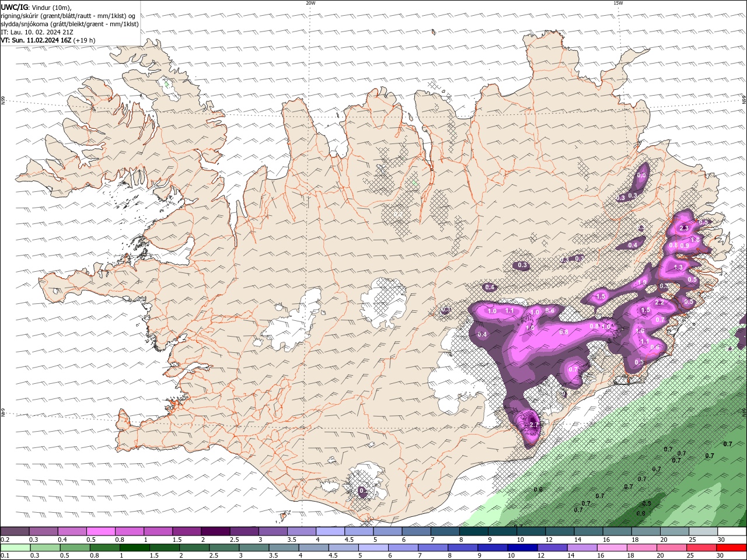Click the bright pink swatch between 0.5 and 0.8 in the upper legend row

pyautogui.click(x=100, y=531)
